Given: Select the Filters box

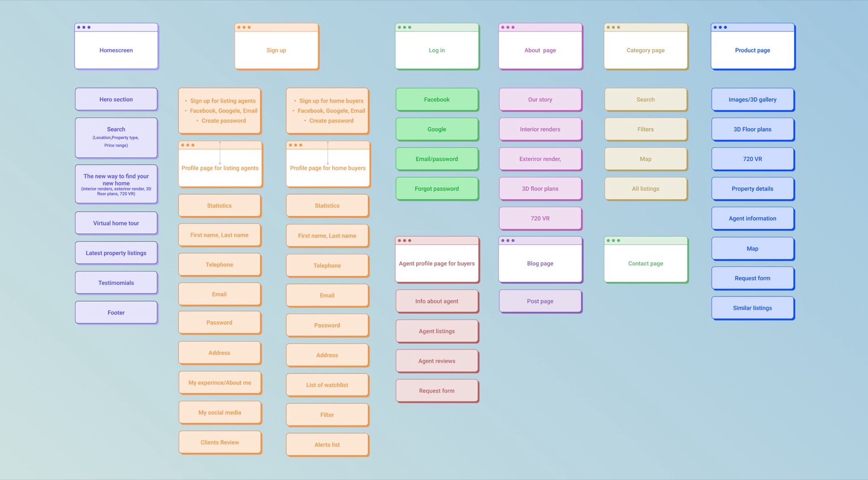Looking at the screenshot, I should [646, 129].
